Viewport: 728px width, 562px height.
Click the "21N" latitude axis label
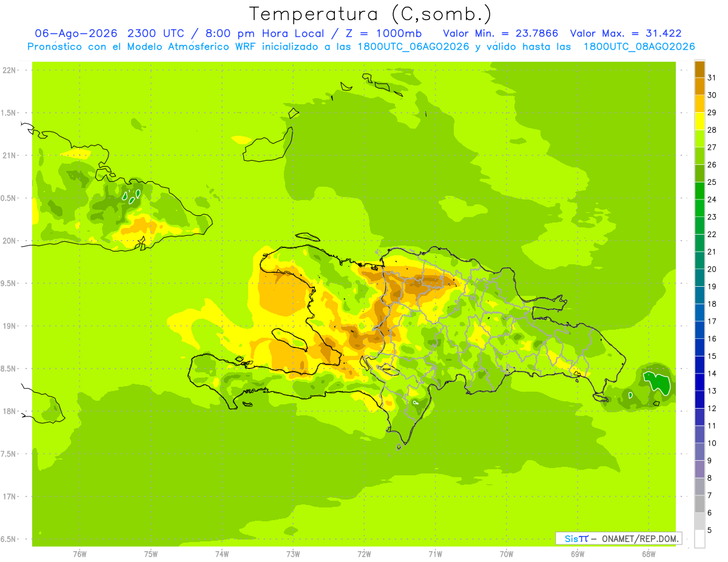tap(9, 156)
